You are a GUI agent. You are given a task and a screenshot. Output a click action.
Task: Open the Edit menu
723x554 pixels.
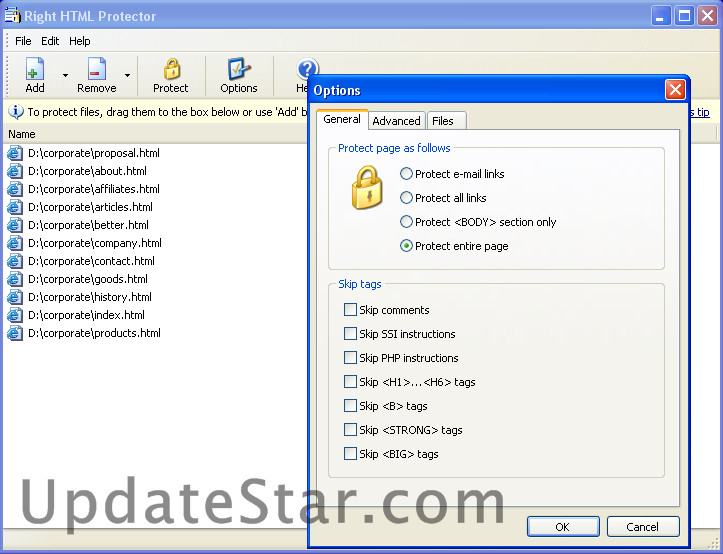point(50,41)
